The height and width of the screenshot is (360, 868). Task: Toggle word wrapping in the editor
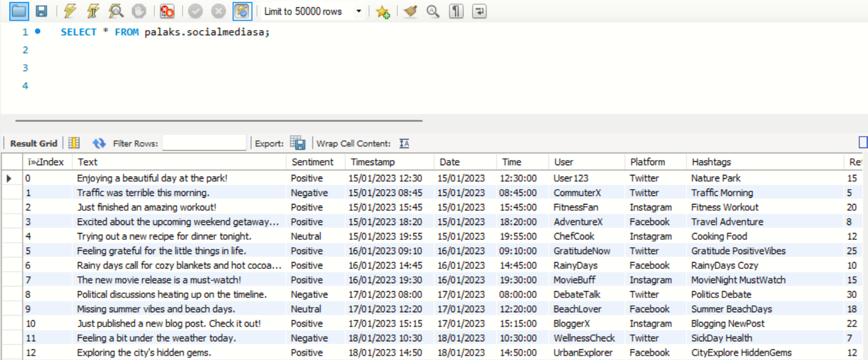point(479,11)
